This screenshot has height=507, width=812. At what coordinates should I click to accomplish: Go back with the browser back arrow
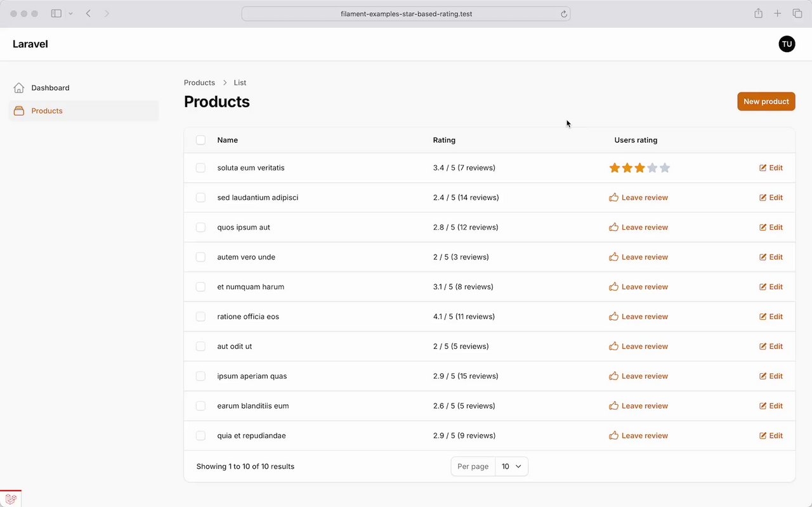point(88,13)
